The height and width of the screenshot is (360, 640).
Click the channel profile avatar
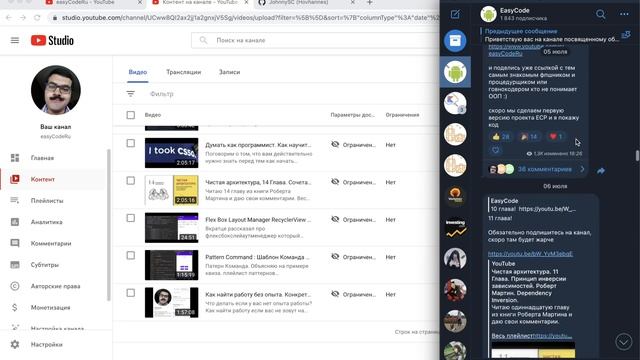[56, 90]
